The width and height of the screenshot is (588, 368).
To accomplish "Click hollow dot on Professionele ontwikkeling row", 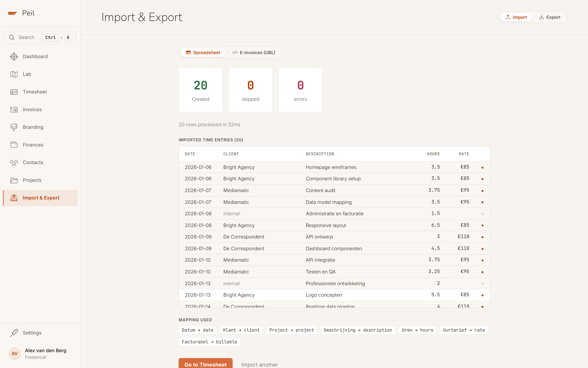I will (482, 284).
